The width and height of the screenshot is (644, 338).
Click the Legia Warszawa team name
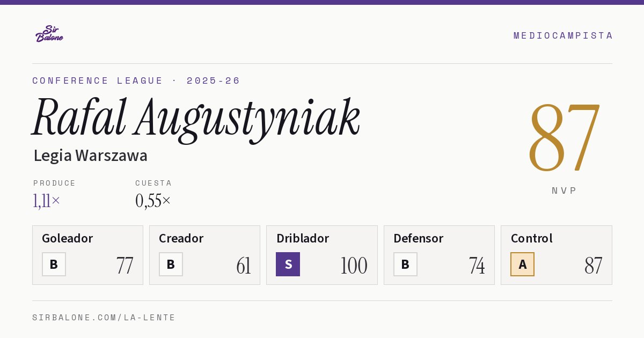coord(90,156)
